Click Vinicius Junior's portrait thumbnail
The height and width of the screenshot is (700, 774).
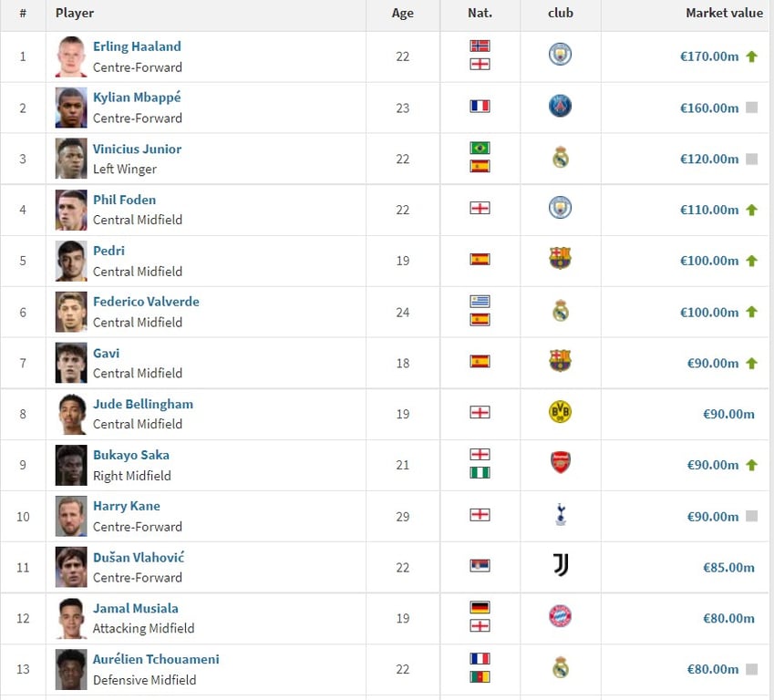71,159
